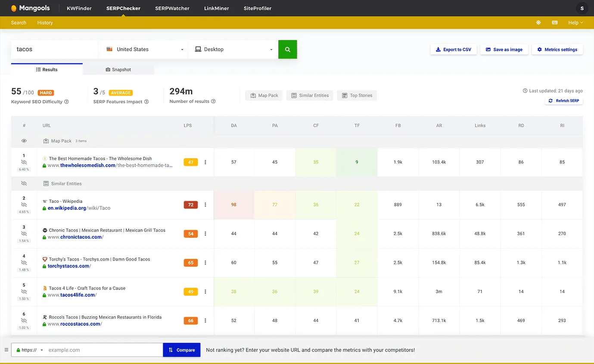The width and height of the screenshot is (594, 364).
Task: Click the green search magnifier button
Action: pos(287,50)
